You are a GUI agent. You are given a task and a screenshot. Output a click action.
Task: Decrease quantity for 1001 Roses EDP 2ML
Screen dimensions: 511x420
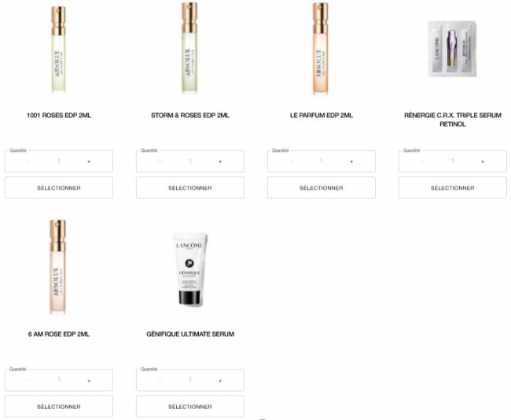29,162
